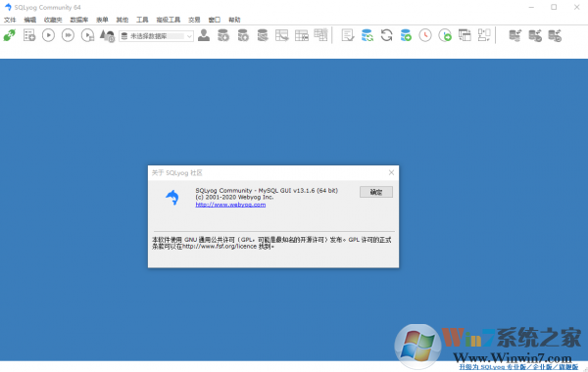The image size is (588, 372).
Task: Open the 高级工具 menu
Action: [169, 20]
